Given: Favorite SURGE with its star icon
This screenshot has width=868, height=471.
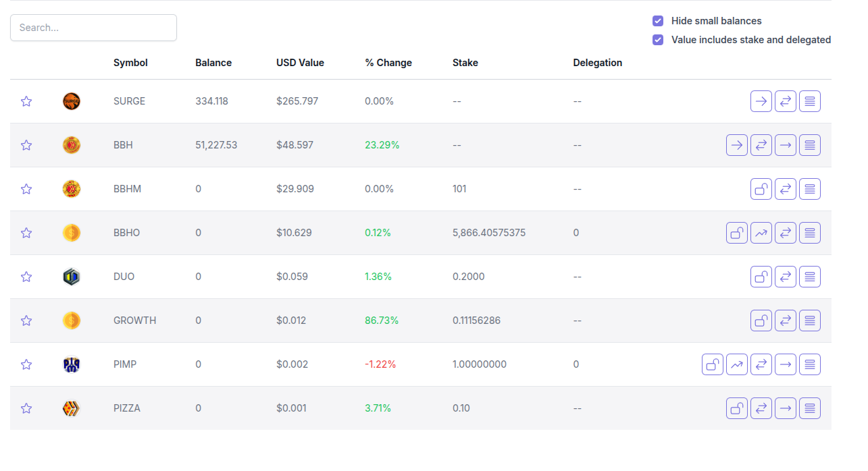Looking at the screenshot, I should 26,101.
